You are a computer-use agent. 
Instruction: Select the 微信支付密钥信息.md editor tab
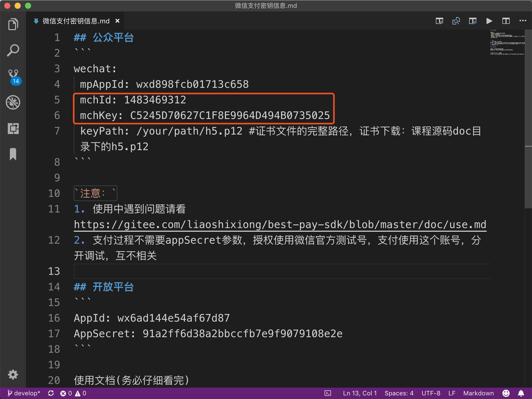(75, 21)
